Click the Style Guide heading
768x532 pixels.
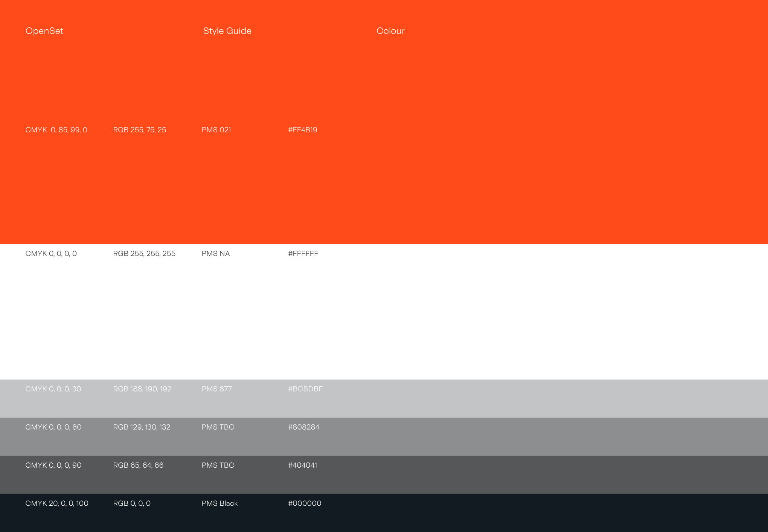227,31
